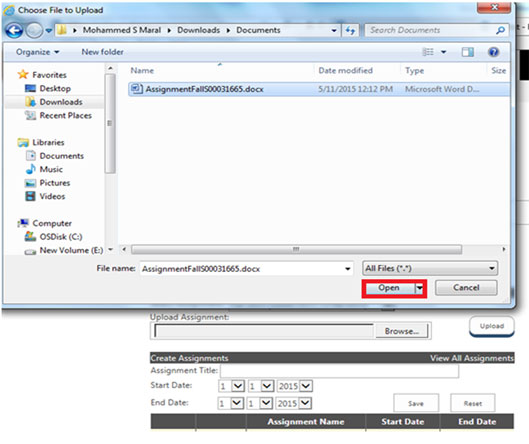Click the Cancel button
Image resolution: width=529 pixels, height=444 pixels.
(466, 288)
